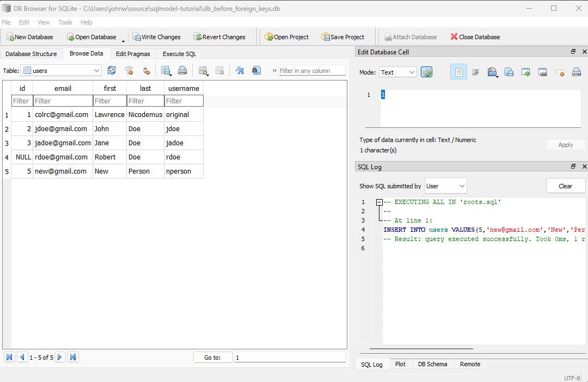Click the edit display format font icon
The width and height of the screenshot is (588, 382).
pos(239,70)
